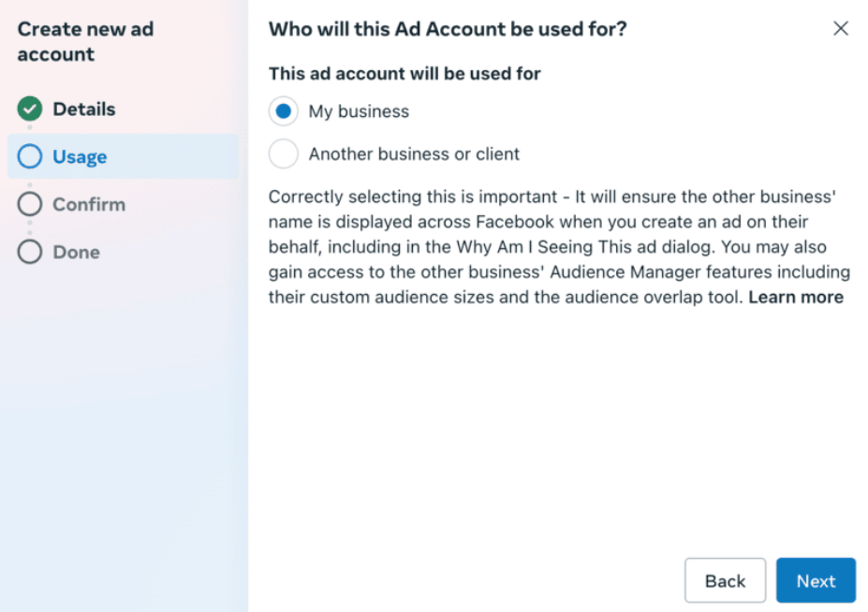Viewport: 868px width, 612px height.
Task: Select the My business radio button
Action: coord(284,111)
